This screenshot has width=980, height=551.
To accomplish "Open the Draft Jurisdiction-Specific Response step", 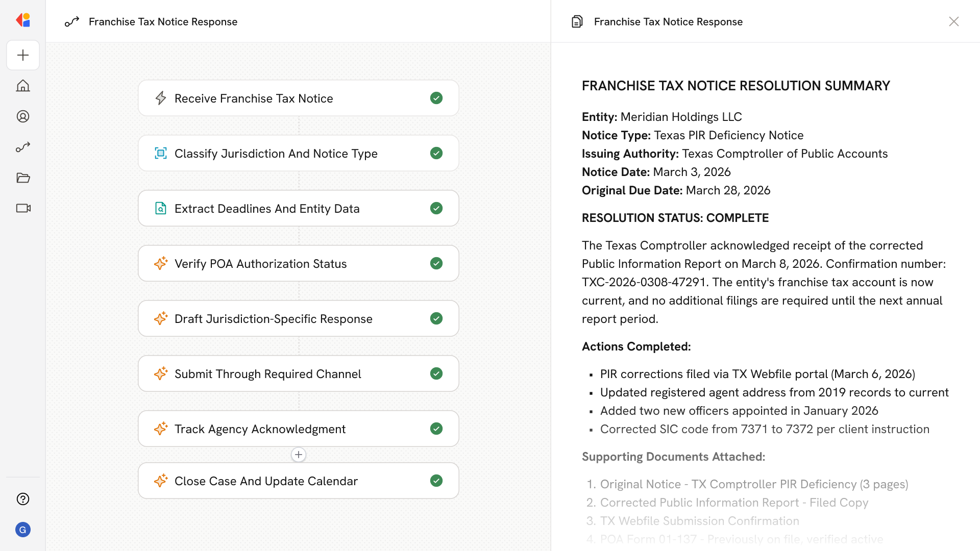I will tap(273, 318).
